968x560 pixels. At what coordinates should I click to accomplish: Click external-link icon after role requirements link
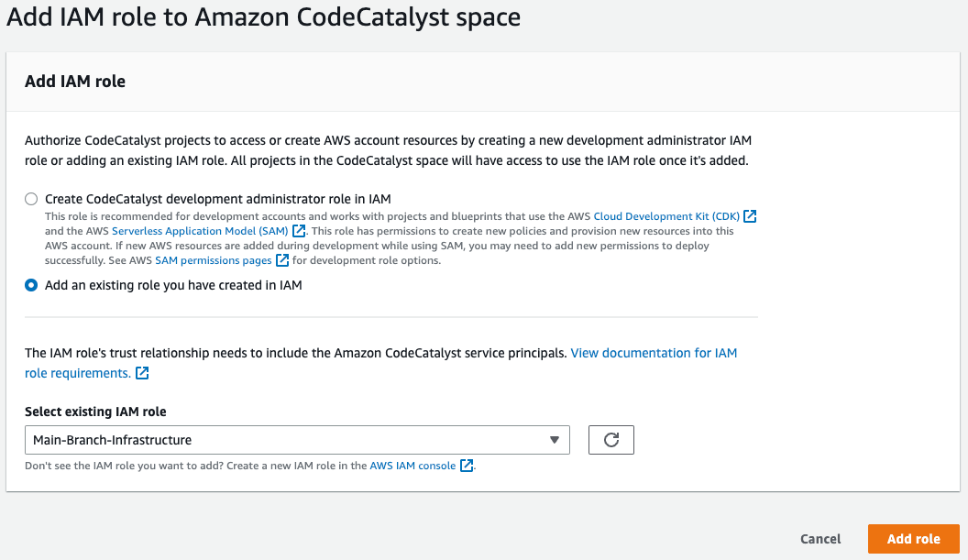(x=142, y=373)
